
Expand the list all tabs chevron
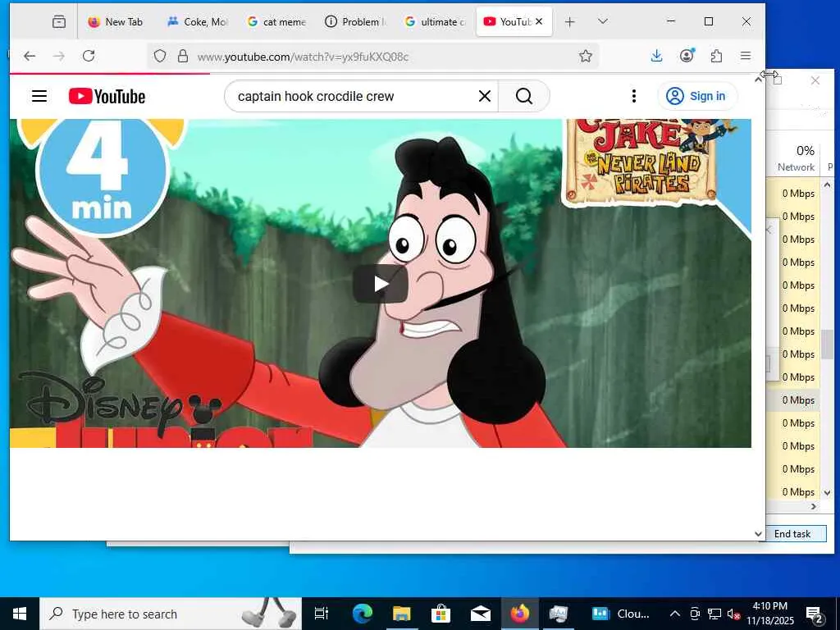point(603,21)
